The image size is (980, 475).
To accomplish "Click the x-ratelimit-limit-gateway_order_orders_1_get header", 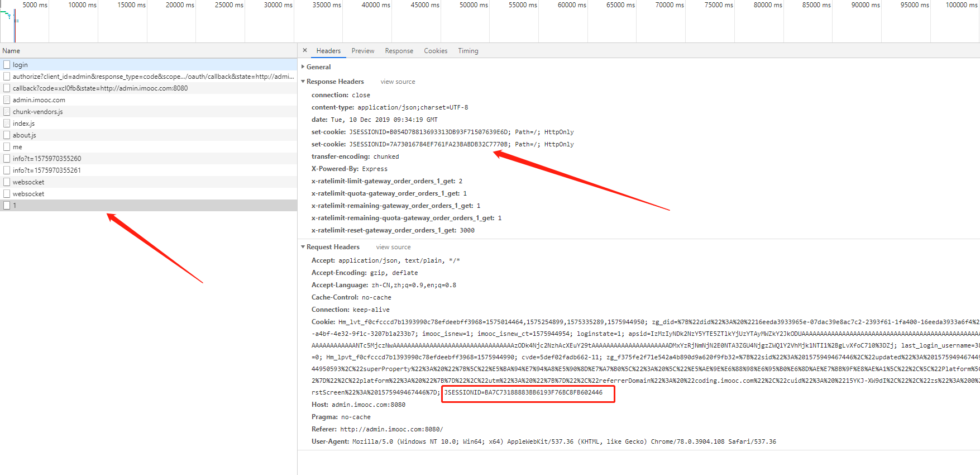I will (x=387, y=181).
